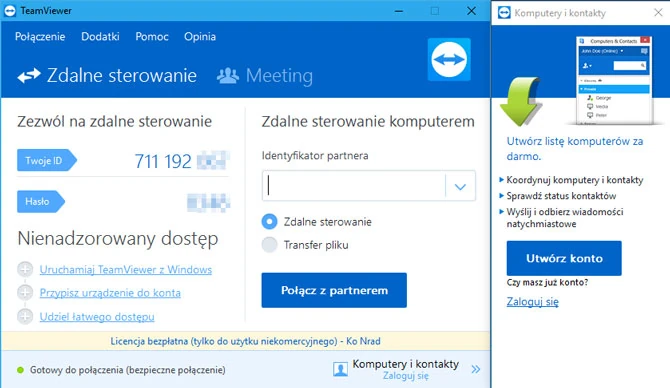
Task: Click the Połącz z partnerem button
Action: [x=334, y=290]
